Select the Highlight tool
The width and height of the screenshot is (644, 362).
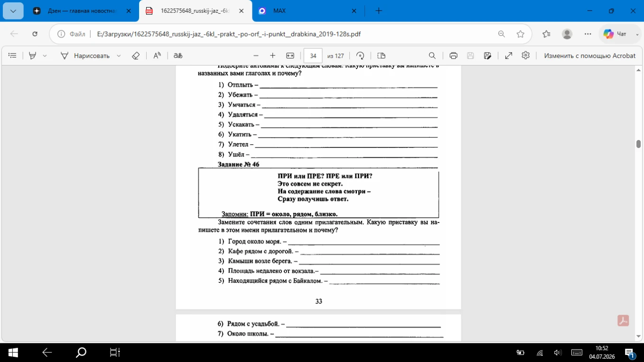[32, 56]
